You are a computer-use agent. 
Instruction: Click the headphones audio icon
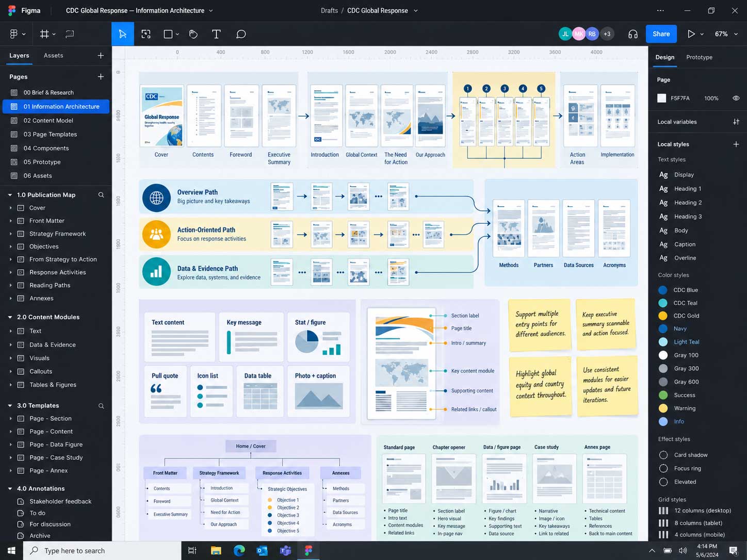tap(633, 34)
